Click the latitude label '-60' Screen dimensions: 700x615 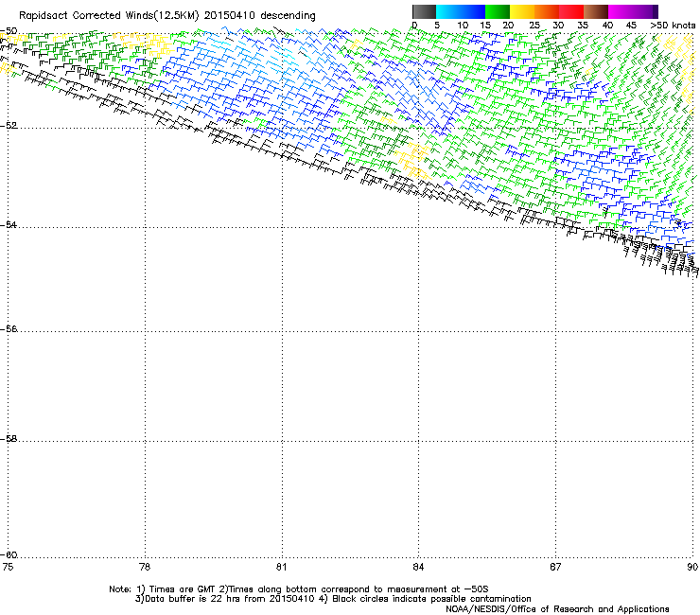9,554
